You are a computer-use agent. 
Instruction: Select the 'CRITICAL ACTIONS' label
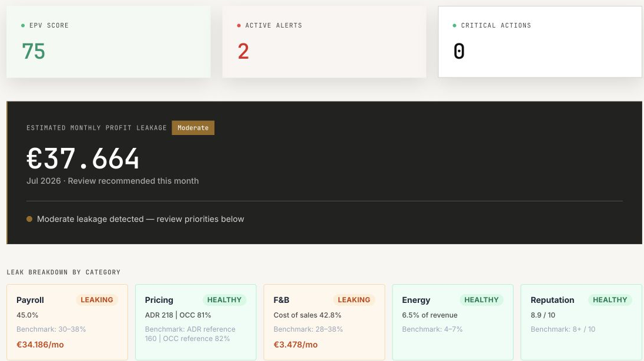pyautogui.click(x=496, y=25)
